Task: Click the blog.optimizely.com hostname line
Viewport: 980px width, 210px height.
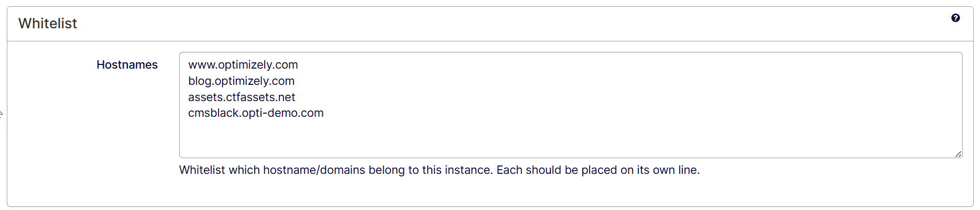Action: [241, 81]
